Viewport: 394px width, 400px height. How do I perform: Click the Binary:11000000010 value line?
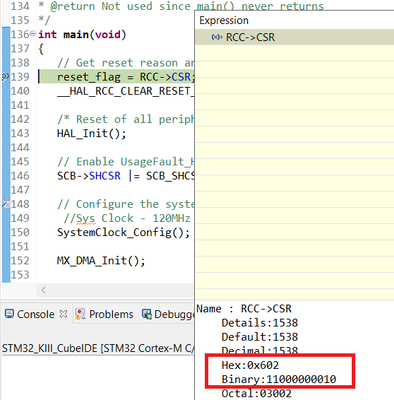[279, 379]
